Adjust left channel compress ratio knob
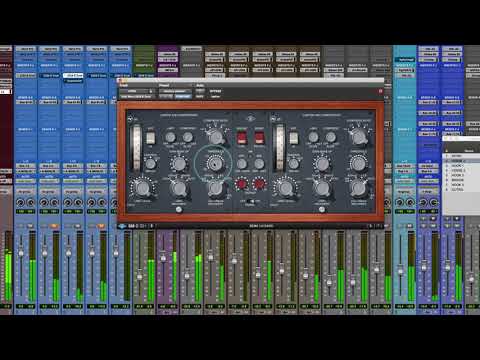480x360 pixels. coord(216,137)
